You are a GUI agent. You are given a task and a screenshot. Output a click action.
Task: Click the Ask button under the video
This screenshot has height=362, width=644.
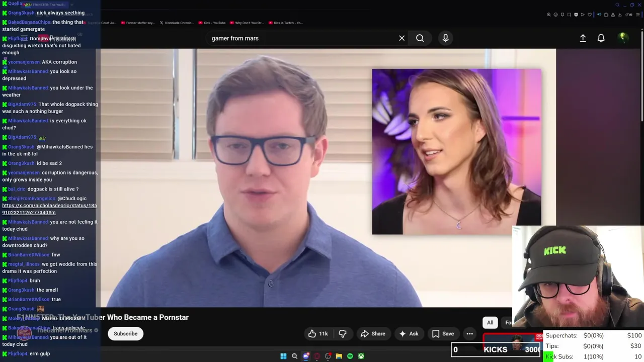point(409,334)
